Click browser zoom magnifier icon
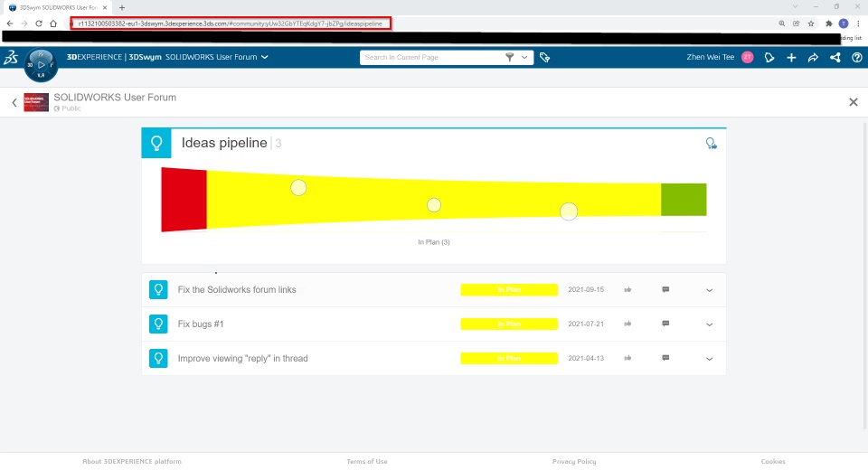868x470 pixels. [x=781, y=23]
